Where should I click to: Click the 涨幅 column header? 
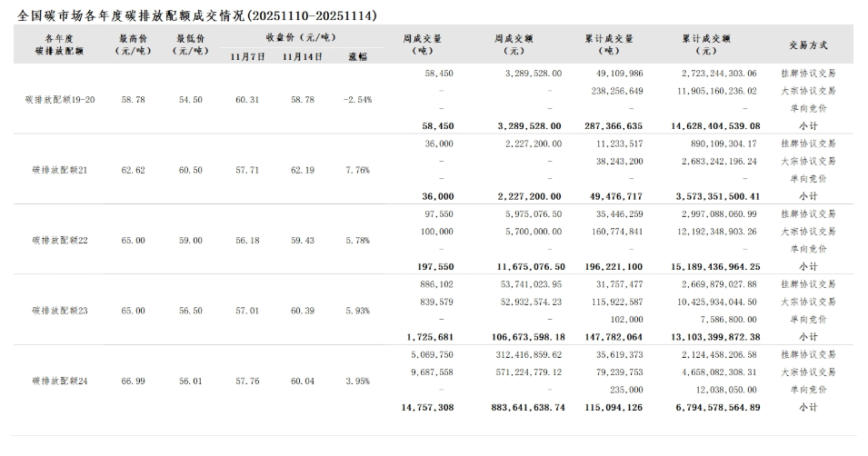click(x=358, y=56)
